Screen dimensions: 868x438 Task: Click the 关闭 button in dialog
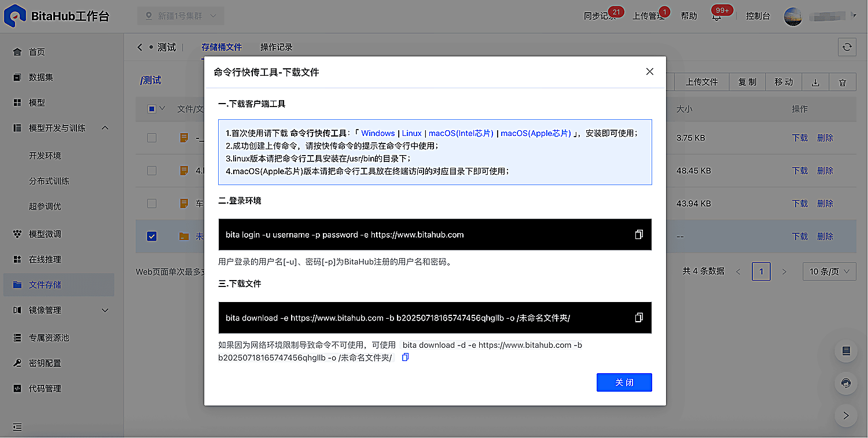tap(624, 382)
